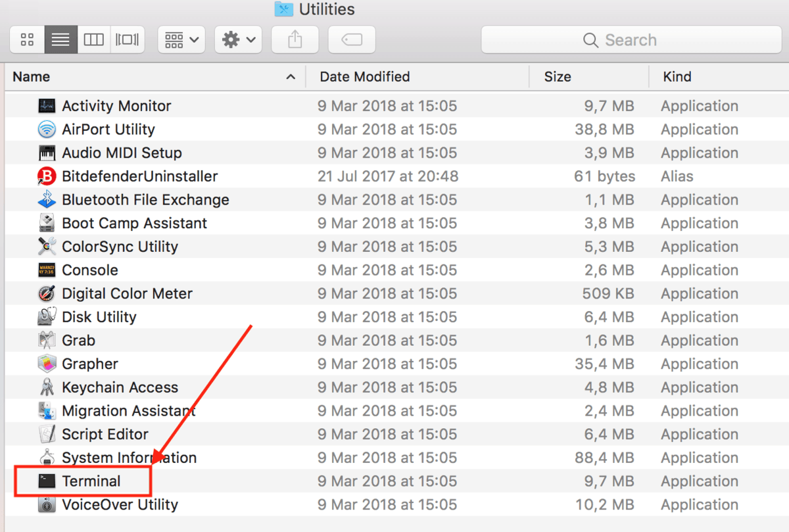Switch to list view in toolbar

click(x=60, y=40)
